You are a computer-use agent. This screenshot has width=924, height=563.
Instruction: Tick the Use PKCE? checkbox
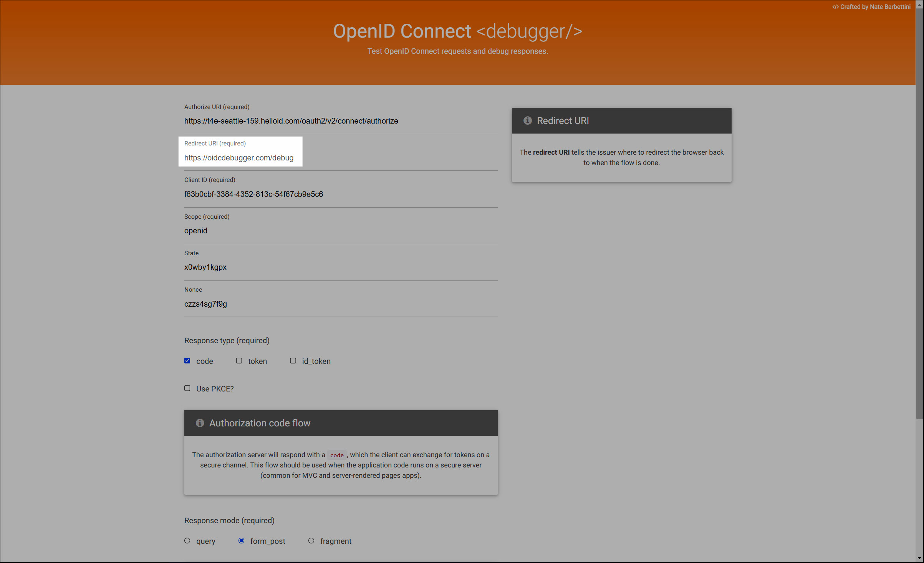187,388
